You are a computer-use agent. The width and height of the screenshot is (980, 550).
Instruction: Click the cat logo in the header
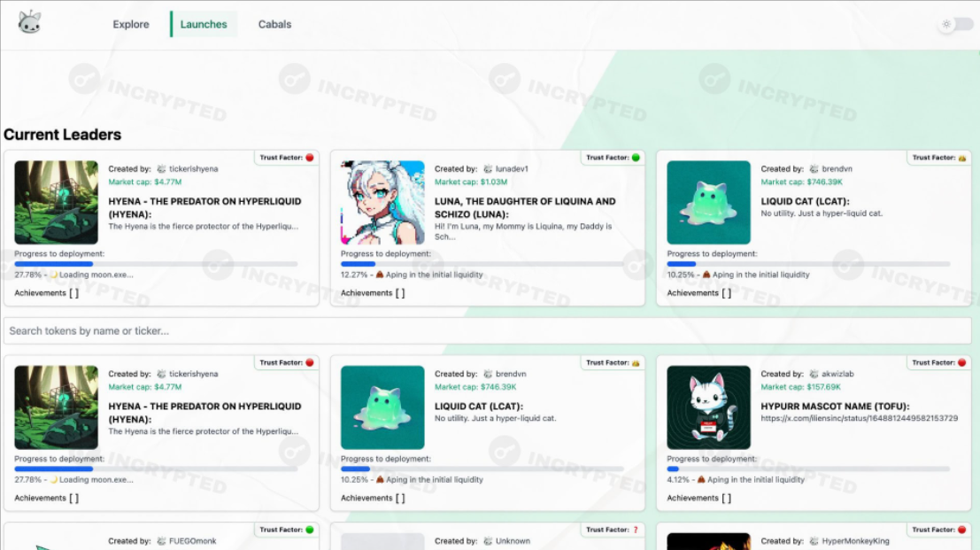pos(29,22)
